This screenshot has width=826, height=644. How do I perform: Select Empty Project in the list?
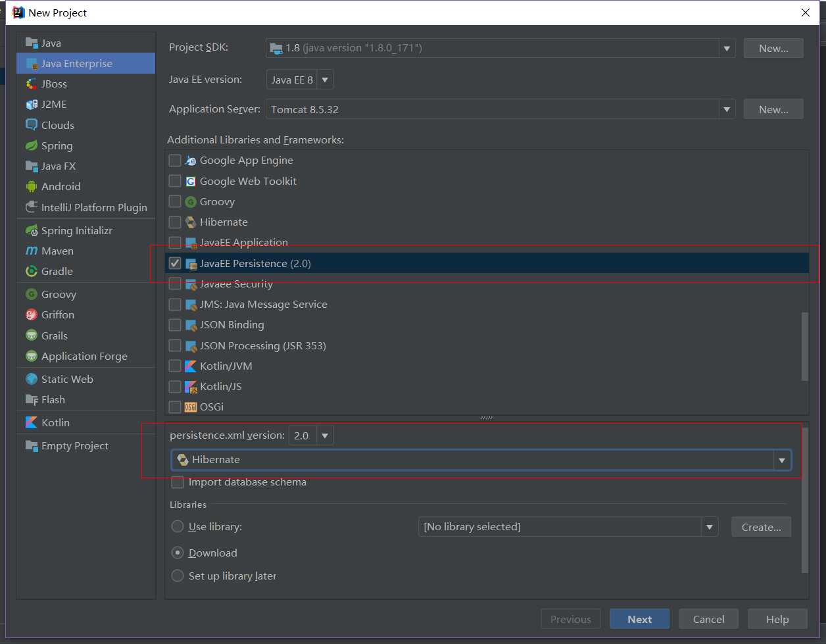pyautogui.click(x=86, y=445)
